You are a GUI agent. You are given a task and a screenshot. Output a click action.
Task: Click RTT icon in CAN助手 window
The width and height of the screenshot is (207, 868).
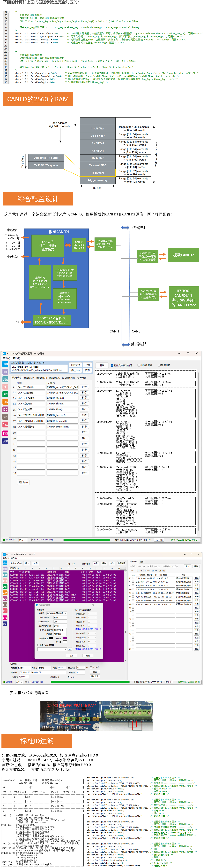[x=5, y=581]
